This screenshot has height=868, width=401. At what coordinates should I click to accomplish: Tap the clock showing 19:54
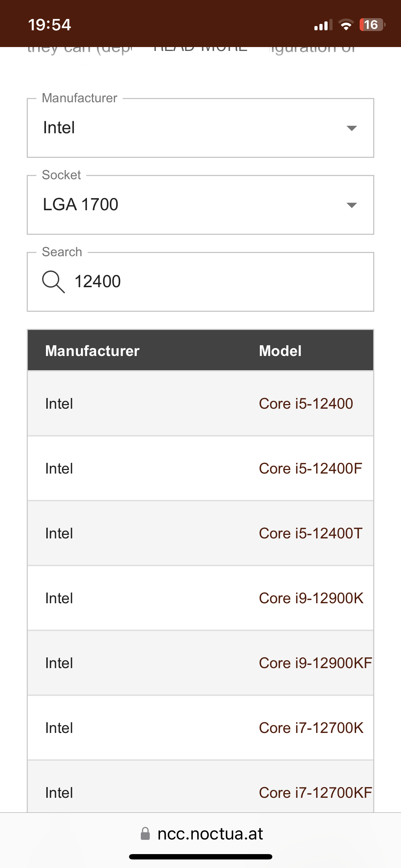click(x=50, y=25)
